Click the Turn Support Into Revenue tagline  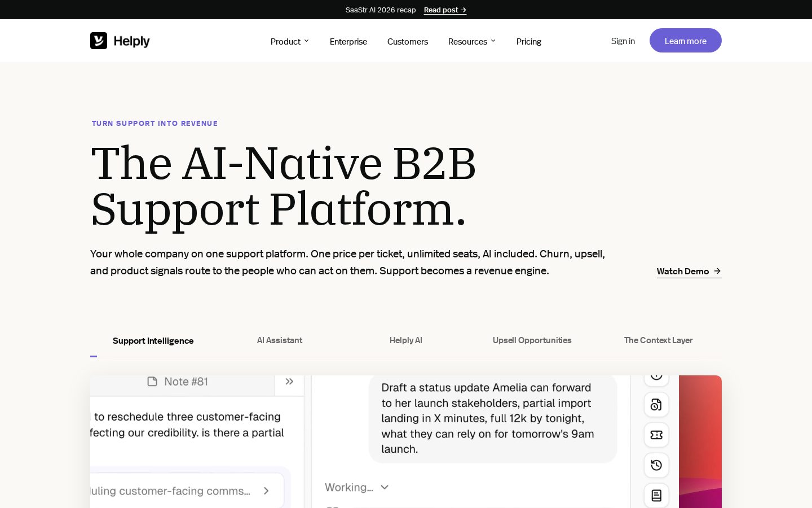[x=155, y=123]
